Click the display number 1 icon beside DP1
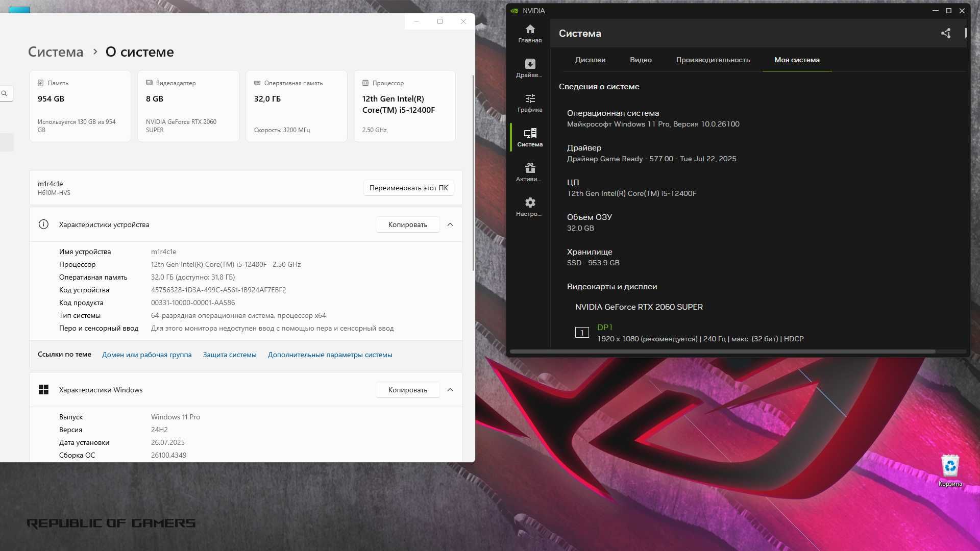The width and height of the screenshot is (980, 551). (582, 333)
